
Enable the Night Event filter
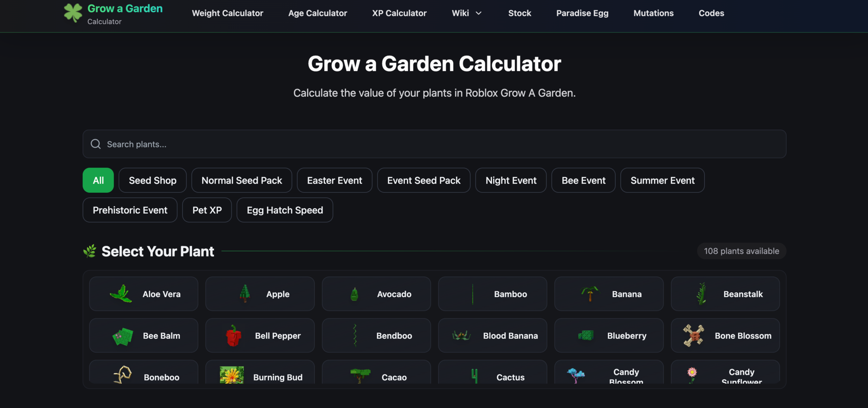pyautogui.click(x=510, y=180)
